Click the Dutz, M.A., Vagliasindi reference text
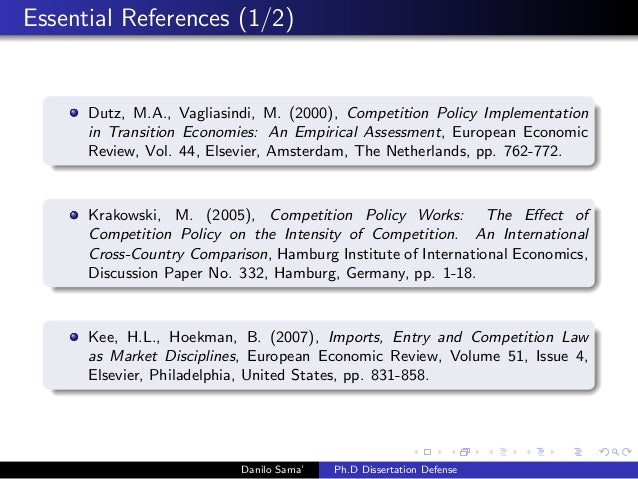 (338, 132)
